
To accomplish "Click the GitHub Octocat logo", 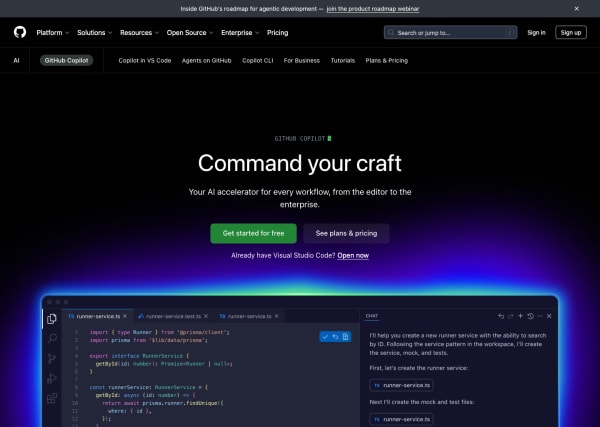I will point(20,32).
